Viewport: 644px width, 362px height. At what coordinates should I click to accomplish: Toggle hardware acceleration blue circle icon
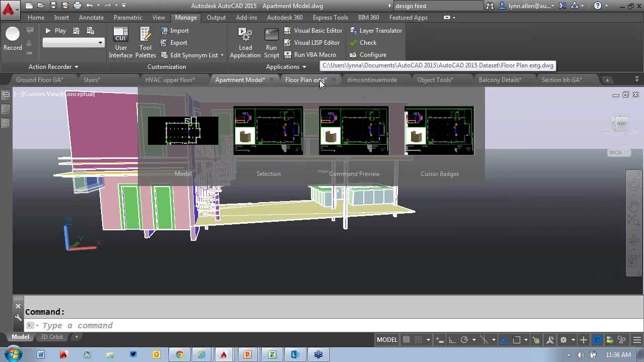click(597, 340)
